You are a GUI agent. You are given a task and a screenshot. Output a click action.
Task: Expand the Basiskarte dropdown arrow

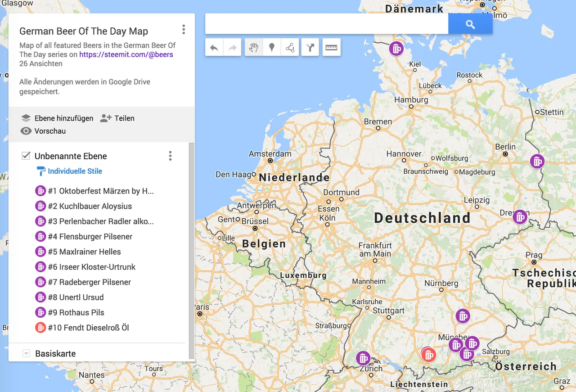click(26, 354)
